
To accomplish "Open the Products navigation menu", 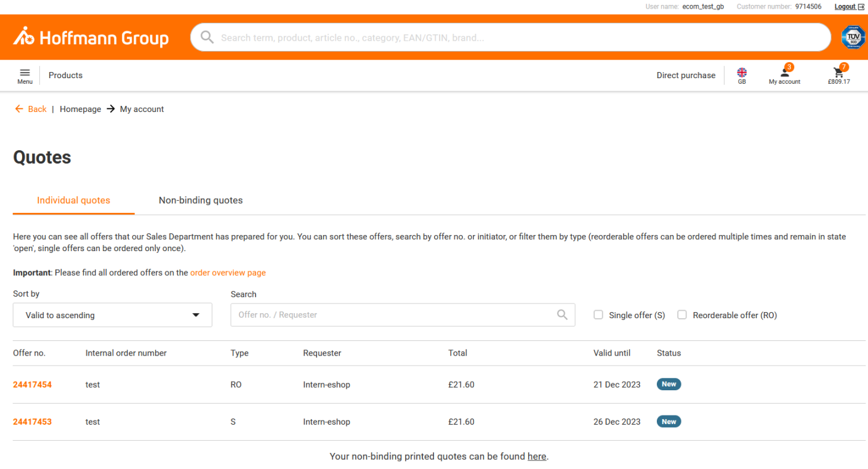I will (x=65, y=75).
